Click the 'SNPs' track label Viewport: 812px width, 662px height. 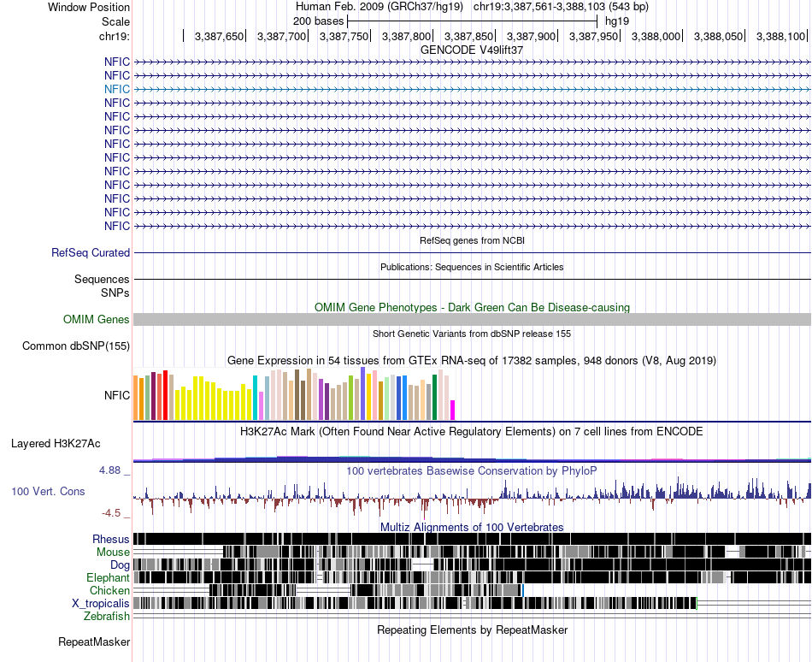(115, 293)
